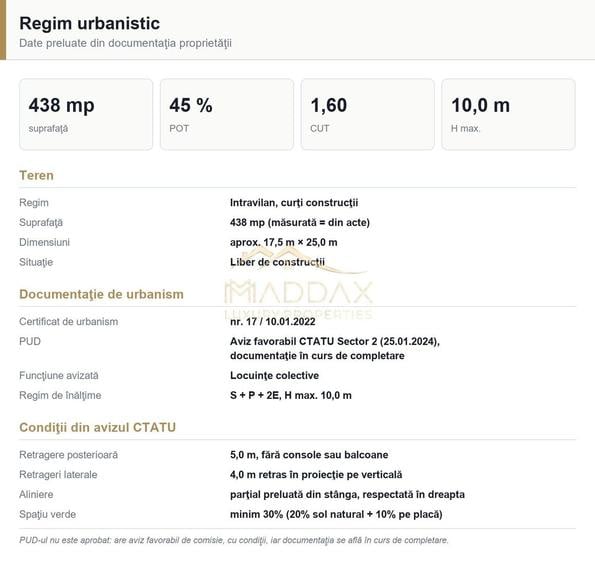595x563 pixels.
Task: Click the Documentație de urbanism heading
Action: (x=101, y=294)
